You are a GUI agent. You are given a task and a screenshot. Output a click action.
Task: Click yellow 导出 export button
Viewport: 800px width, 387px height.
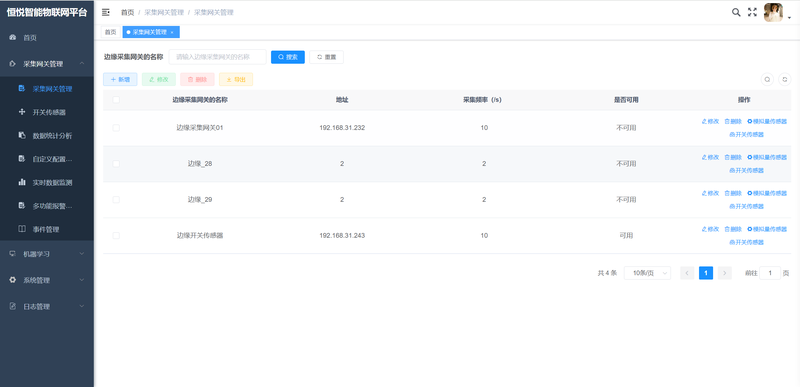point(236,80)
